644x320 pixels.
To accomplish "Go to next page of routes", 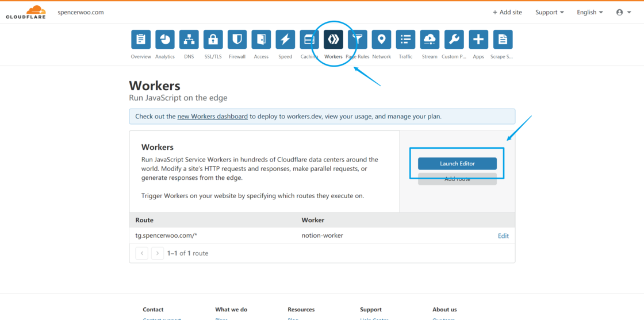I will (x=158, y=253).
